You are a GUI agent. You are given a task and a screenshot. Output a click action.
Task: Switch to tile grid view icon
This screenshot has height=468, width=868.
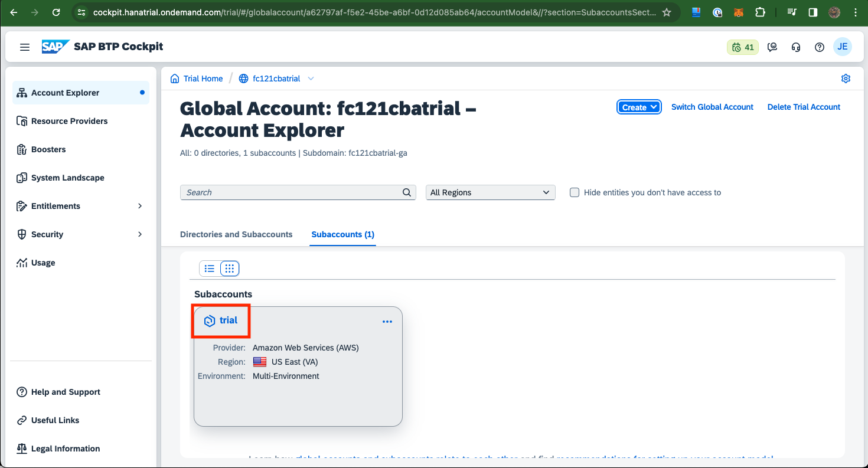tap(230, 269)
